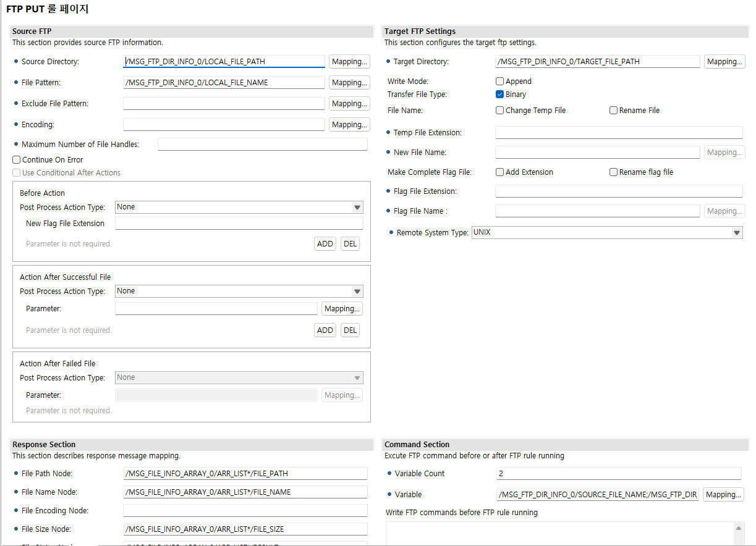Image resolution: width=756 pixels, height=546 pixels.
Task: Open Mapping for New File Name
Action: coord(724,152)
